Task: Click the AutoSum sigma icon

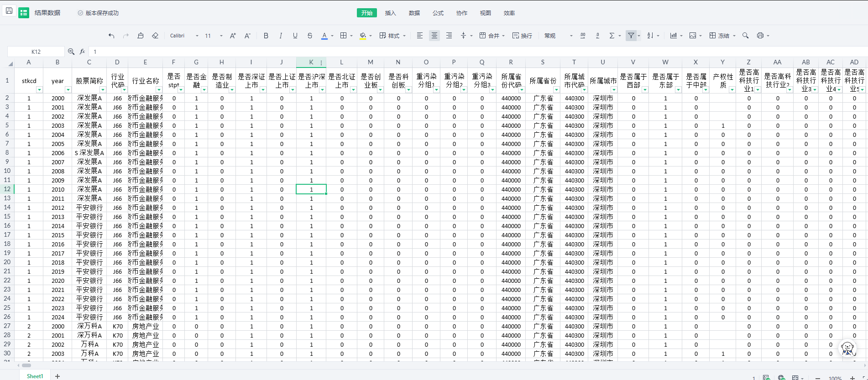Action: 612,36
